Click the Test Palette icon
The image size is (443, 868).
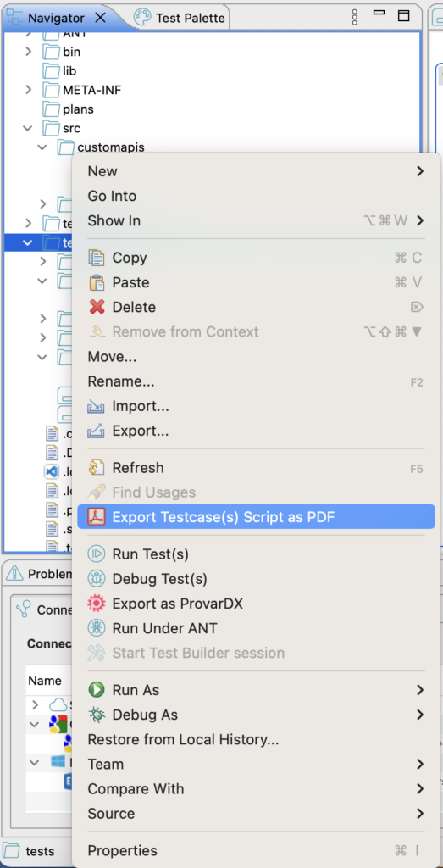142,17
